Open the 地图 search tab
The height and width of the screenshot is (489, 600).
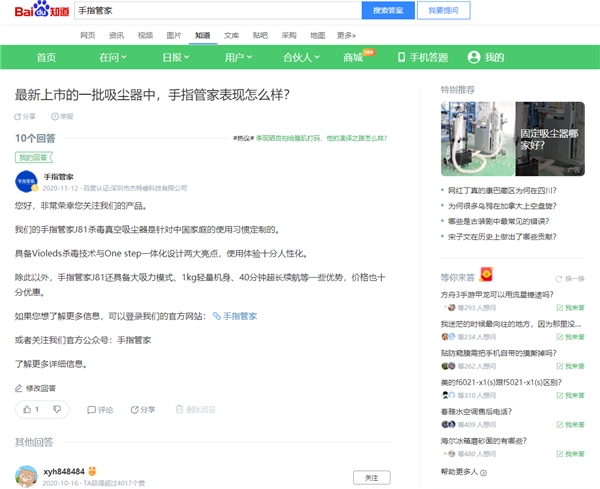click(x=317, y=35)
